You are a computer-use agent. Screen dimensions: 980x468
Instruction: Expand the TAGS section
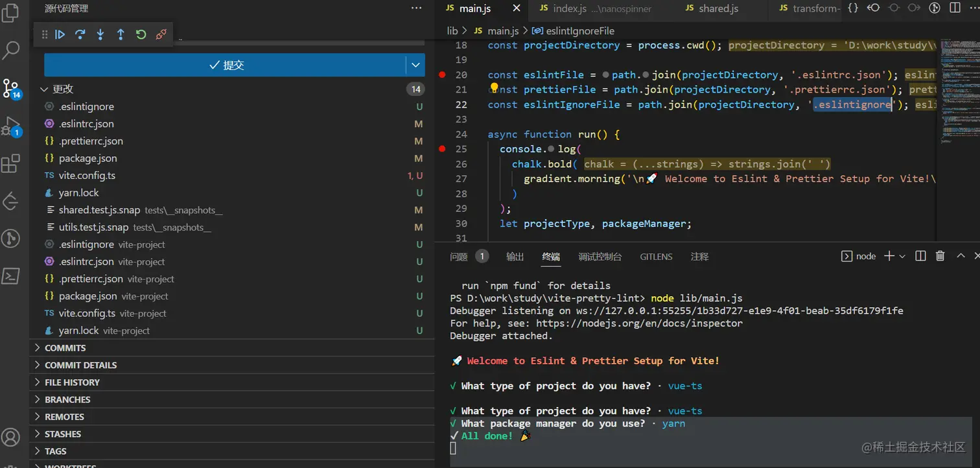(x=232, y=451)
